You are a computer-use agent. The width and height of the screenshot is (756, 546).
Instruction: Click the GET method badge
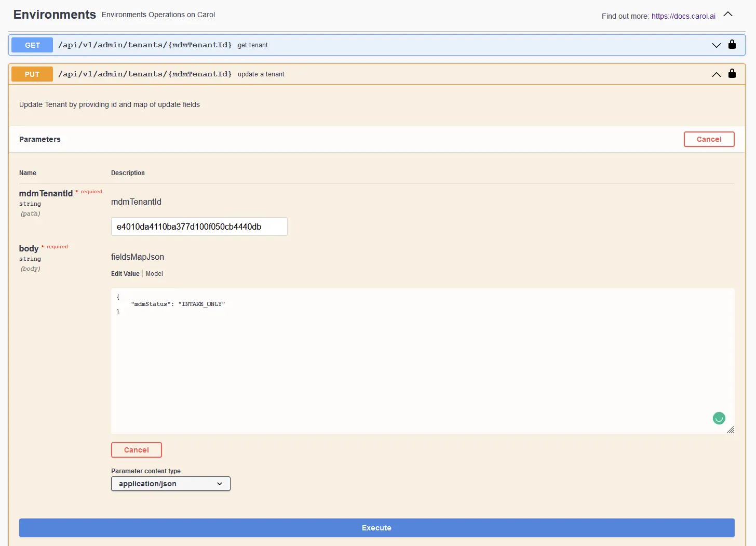point(32,45)
